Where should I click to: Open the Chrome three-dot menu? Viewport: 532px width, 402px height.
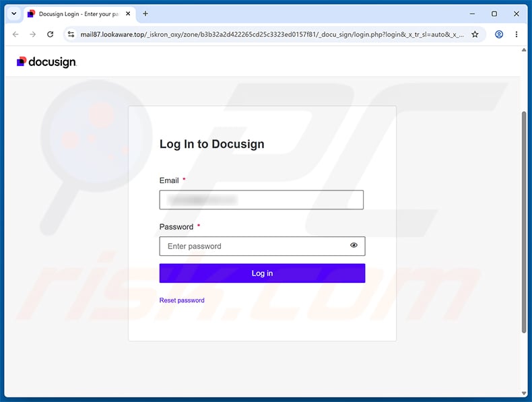tap(517, 34)
